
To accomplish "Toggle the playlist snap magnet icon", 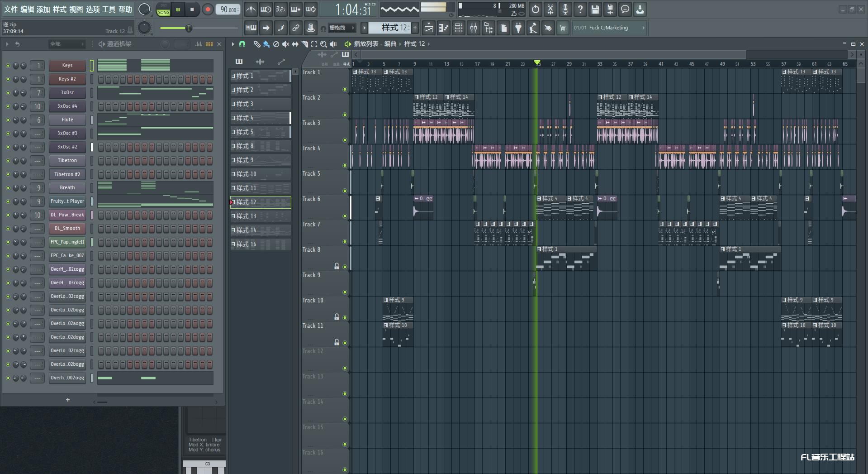I will (242, 44).
